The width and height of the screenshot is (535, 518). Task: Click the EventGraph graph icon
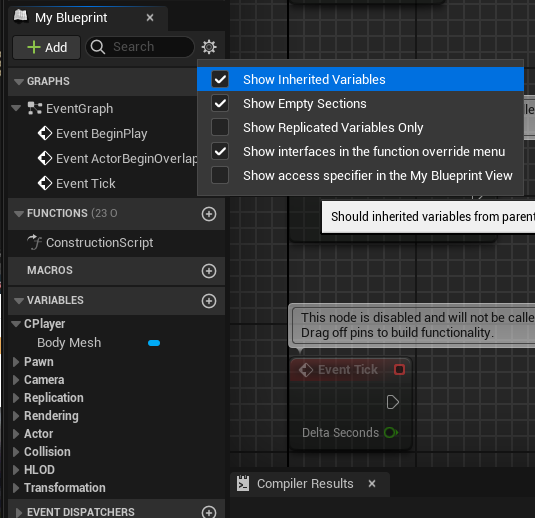click(34, 108)
